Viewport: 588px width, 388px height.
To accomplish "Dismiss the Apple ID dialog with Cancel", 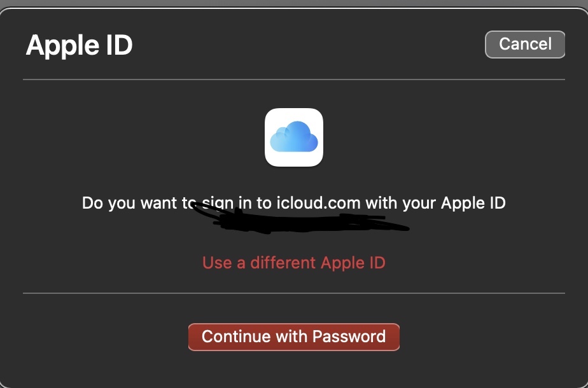I will tap(524, 44).
